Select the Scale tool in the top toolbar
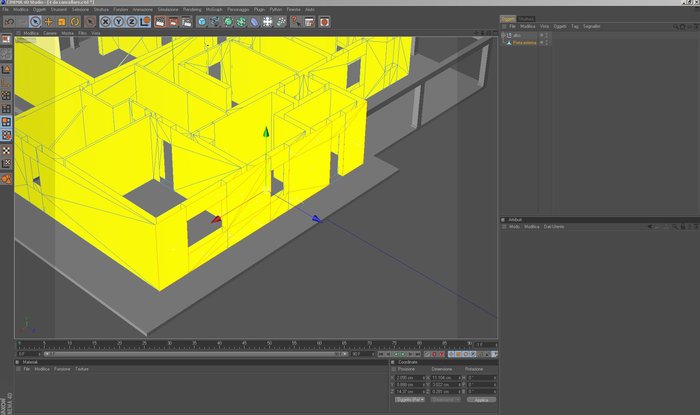The image size is (700, 415). pos(62,21)
